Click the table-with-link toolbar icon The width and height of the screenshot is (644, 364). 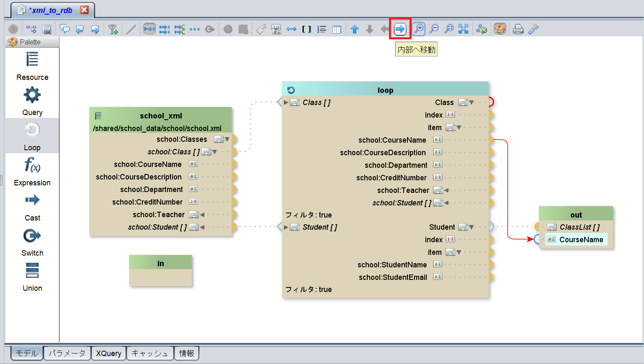coord(47,29)
